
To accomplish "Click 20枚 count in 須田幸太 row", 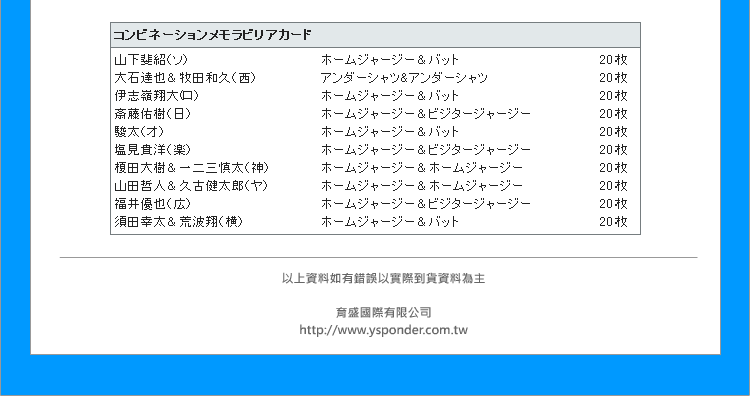I will tap(613, 222).
